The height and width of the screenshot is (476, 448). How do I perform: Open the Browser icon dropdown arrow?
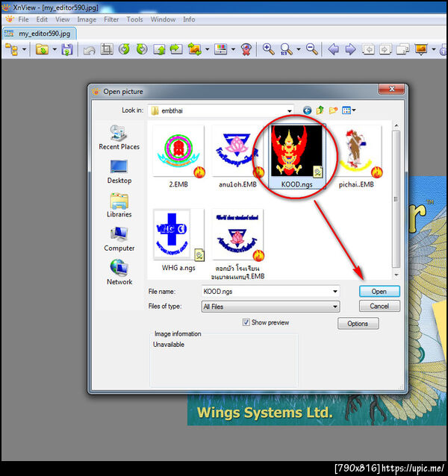pyautogui.click(x=24, y=49)
